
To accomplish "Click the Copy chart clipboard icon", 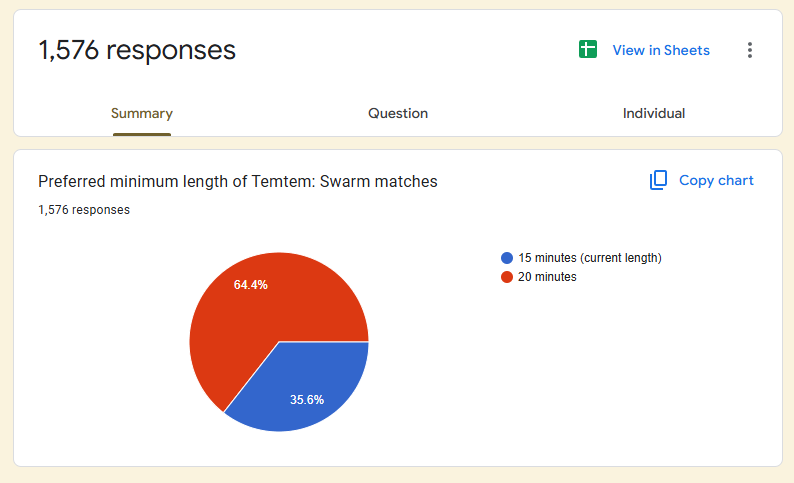I will pos(658,180).
